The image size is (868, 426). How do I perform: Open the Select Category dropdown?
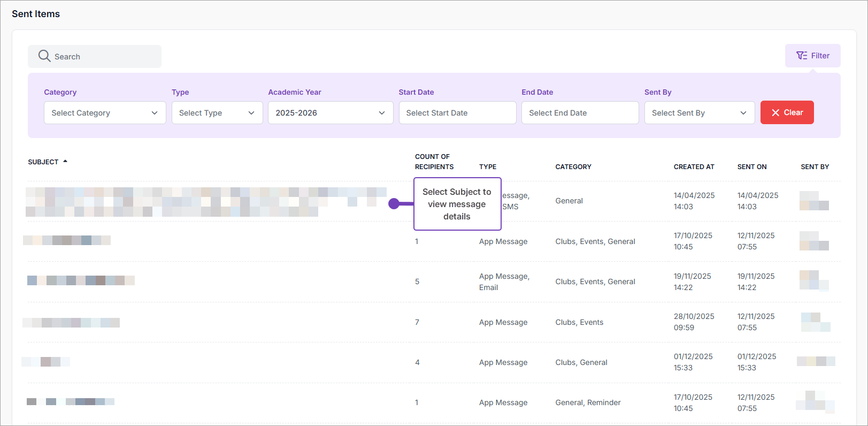105,113
